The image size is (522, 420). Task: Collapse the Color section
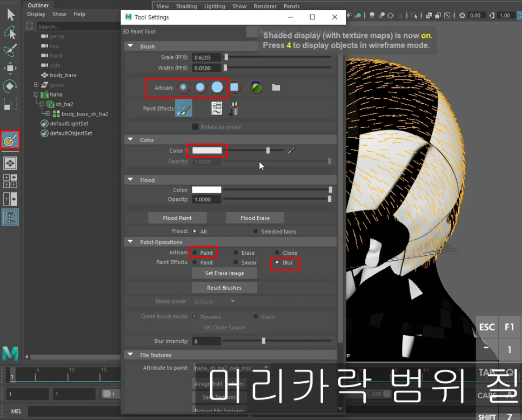pos(131,139)
